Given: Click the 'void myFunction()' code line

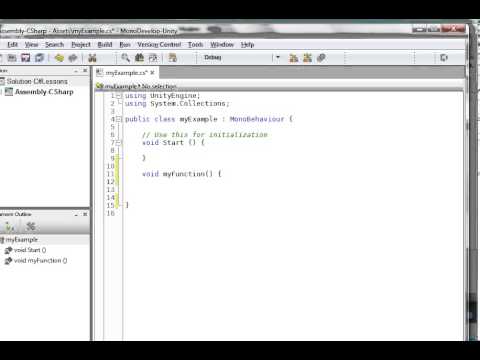Looking at the screenshot, I should tap(182, 174).
